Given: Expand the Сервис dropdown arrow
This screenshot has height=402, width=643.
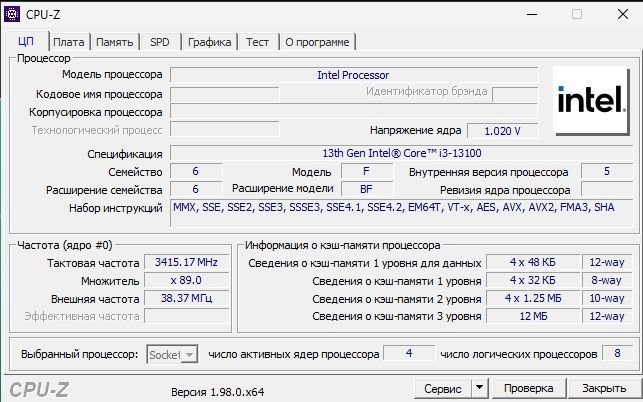Looking at the screenshot, I should [x=479, y=388].
